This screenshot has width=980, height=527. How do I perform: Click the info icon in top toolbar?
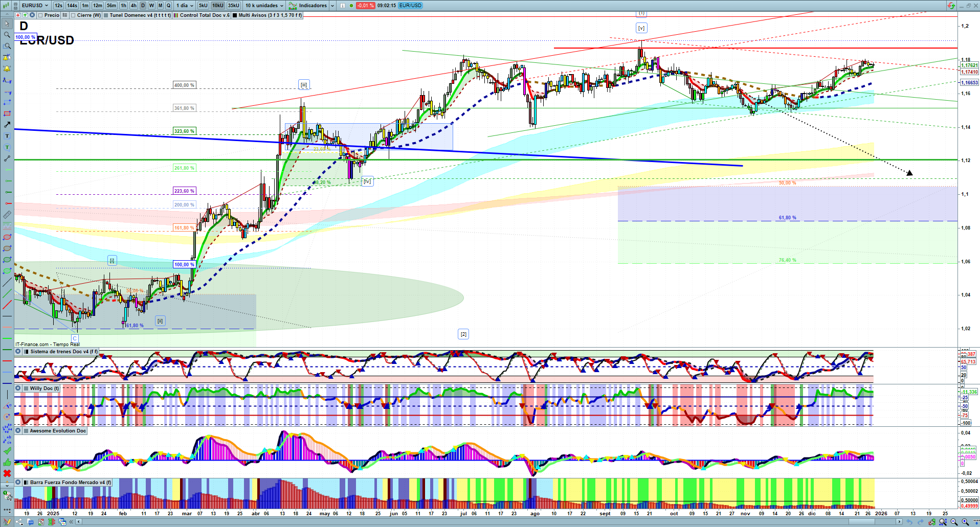[x=343, y=6]
